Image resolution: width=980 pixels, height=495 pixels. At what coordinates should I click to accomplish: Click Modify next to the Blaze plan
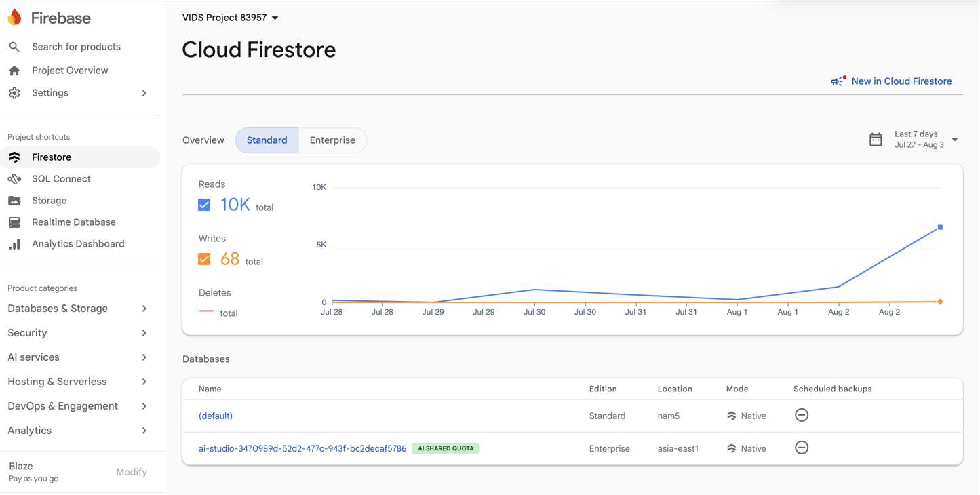pos(132,472)
